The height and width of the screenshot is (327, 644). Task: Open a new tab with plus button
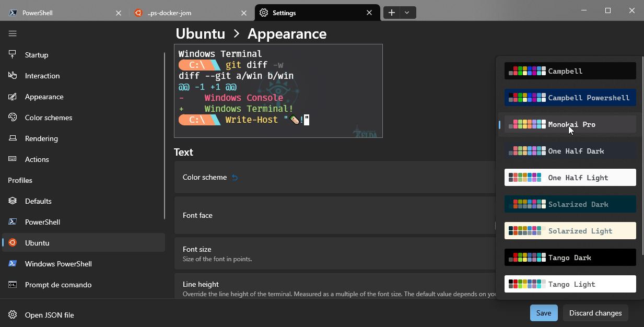click(x=391, y=13)
